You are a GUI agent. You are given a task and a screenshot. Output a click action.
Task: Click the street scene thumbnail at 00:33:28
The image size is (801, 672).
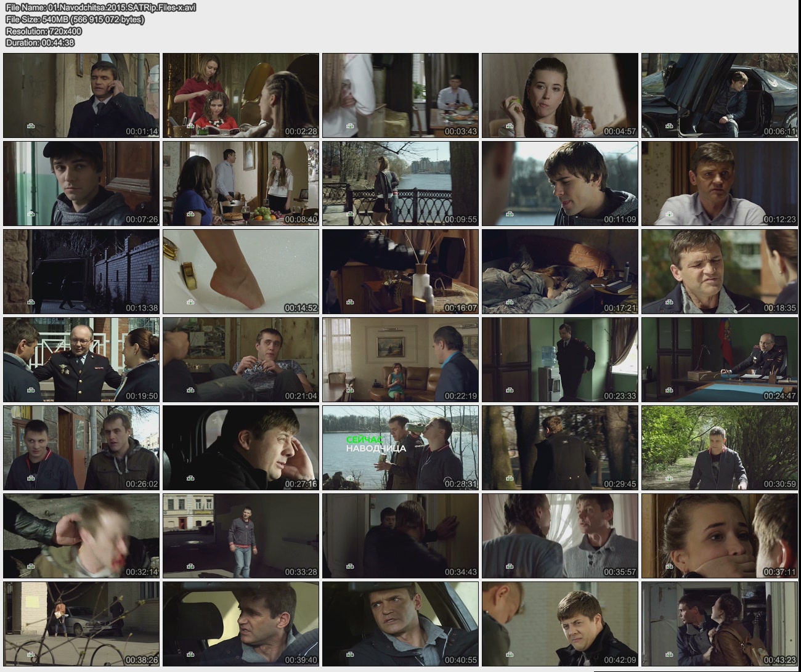pos(241,536)
